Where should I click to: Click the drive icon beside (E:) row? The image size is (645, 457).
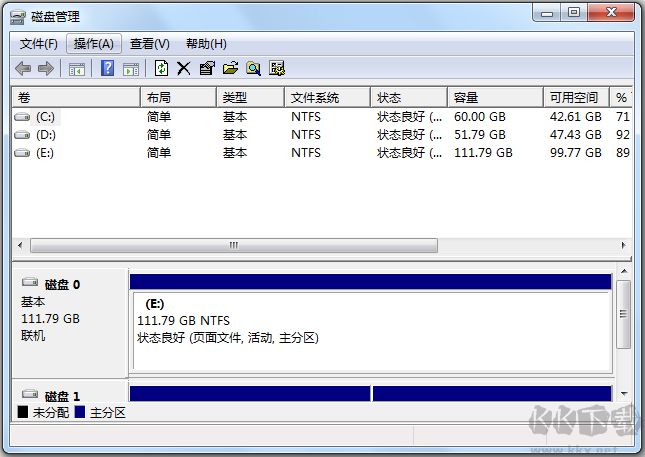pos(22,153)
